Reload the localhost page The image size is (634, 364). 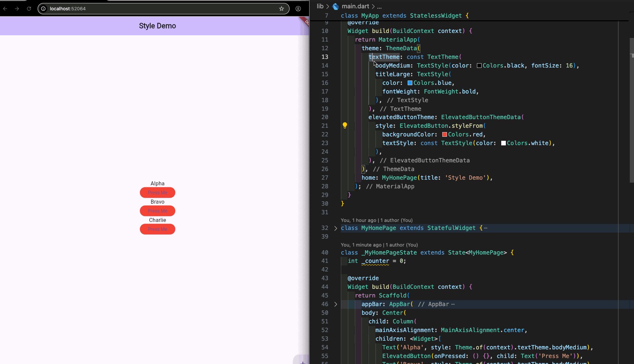click(29, 9)
